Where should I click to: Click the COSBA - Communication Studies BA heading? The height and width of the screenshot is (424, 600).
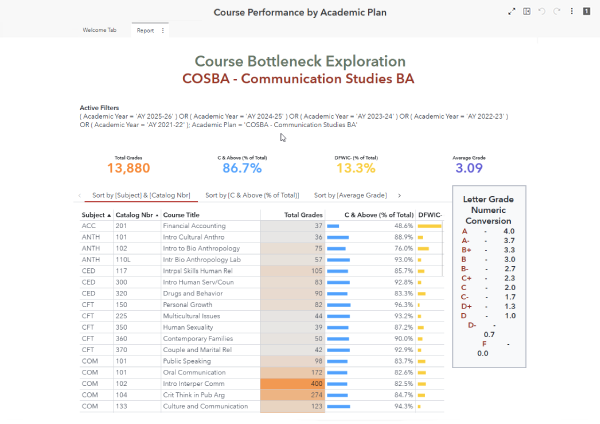[x=298, y=79]
